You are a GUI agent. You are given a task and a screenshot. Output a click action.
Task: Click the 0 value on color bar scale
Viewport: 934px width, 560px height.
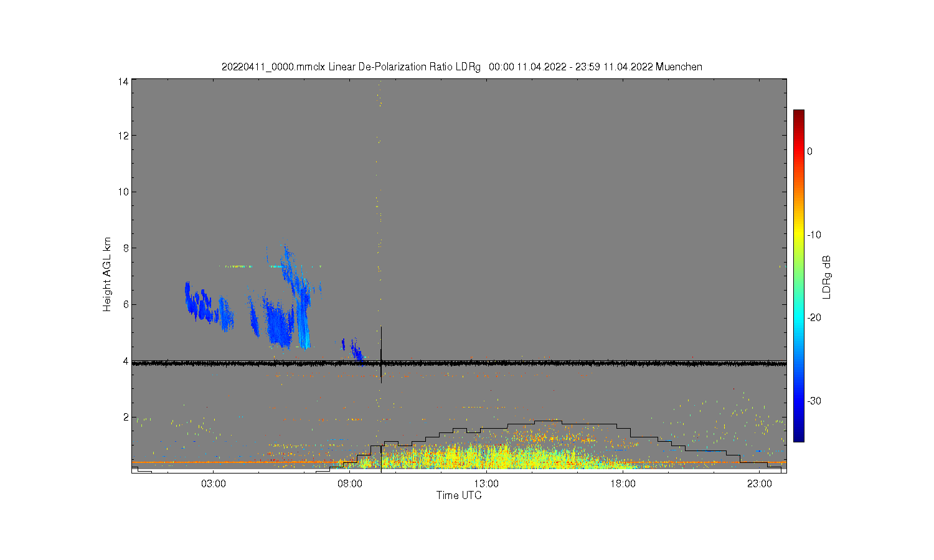[x=809, y=151]
